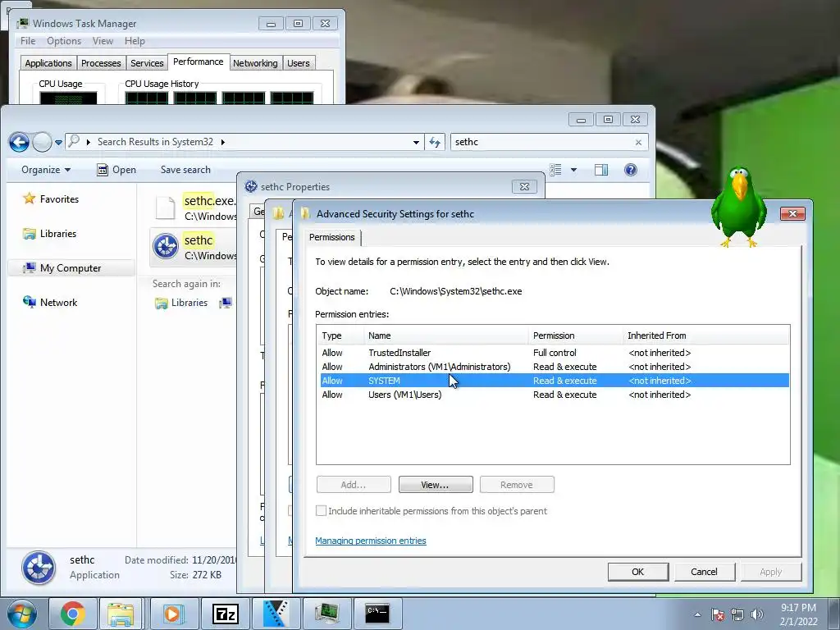Click Open in Explorer toolbar
This screenshot has height=630, width=840.
pos(116,170)
